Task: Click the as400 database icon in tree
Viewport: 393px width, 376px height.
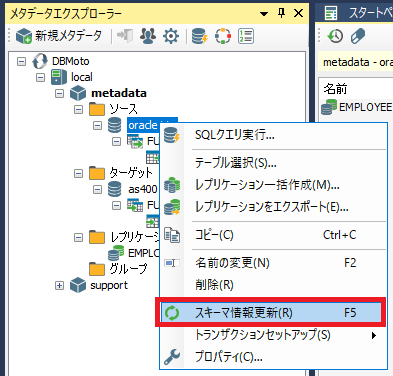Action: pyautogui.click(x=114, y=189)
